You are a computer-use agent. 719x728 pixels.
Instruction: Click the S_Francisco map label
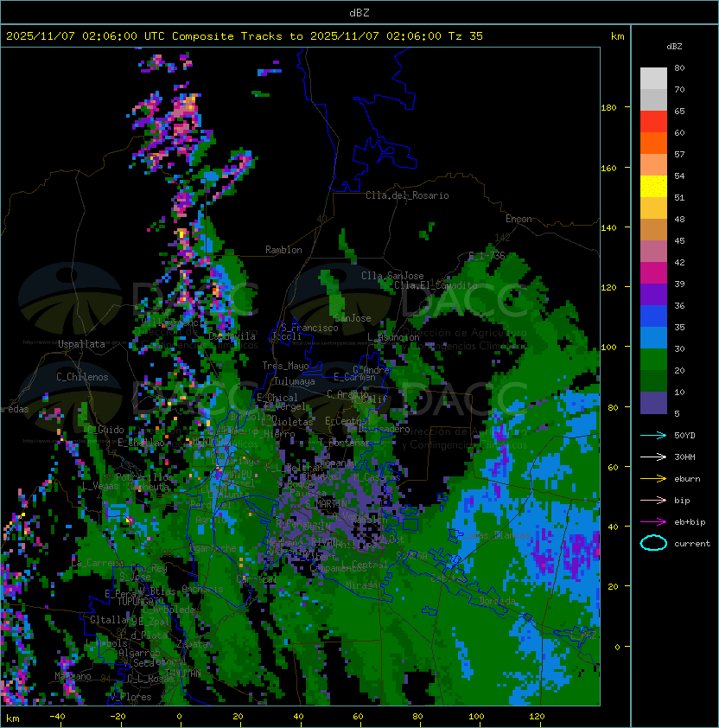click(309, 328)
